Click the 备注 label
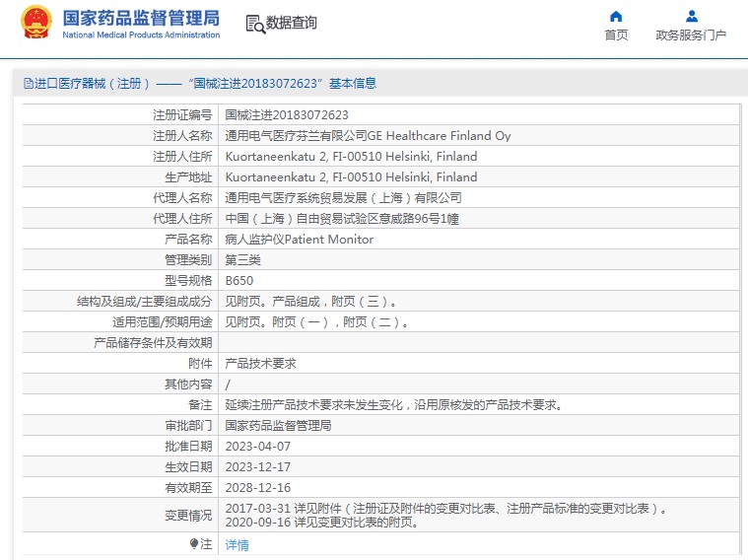 200,405
